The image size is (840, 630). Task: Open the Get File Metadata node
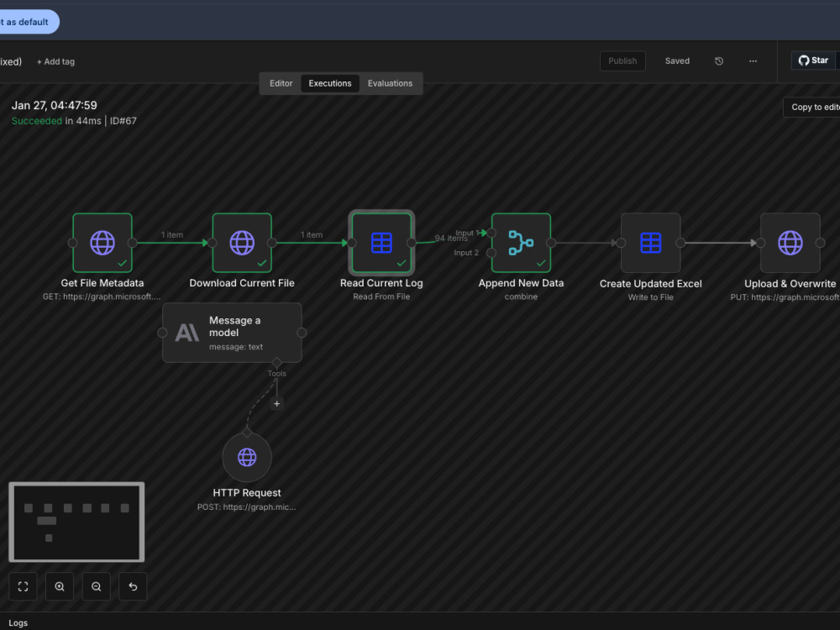pos(102,243)
